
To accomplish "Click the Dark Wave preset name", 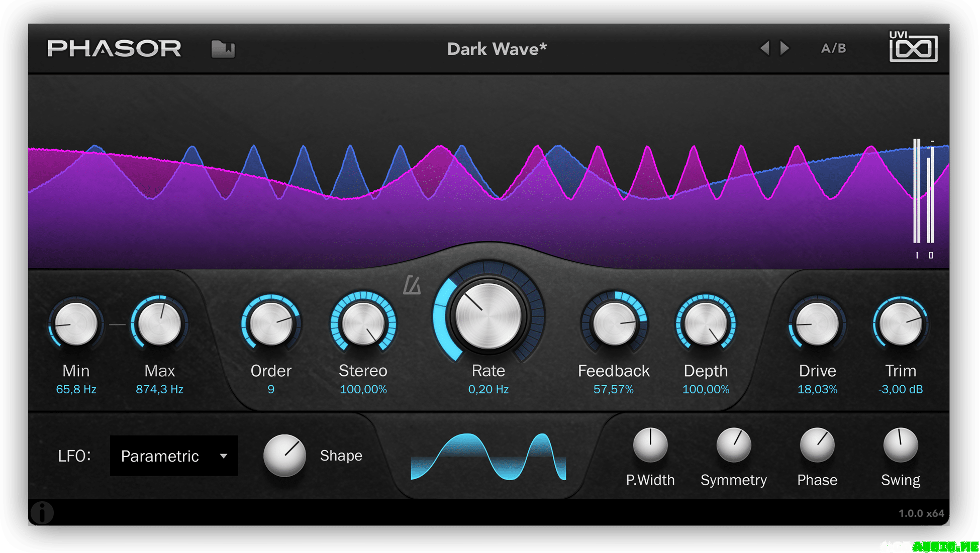I will coord(497,49).
